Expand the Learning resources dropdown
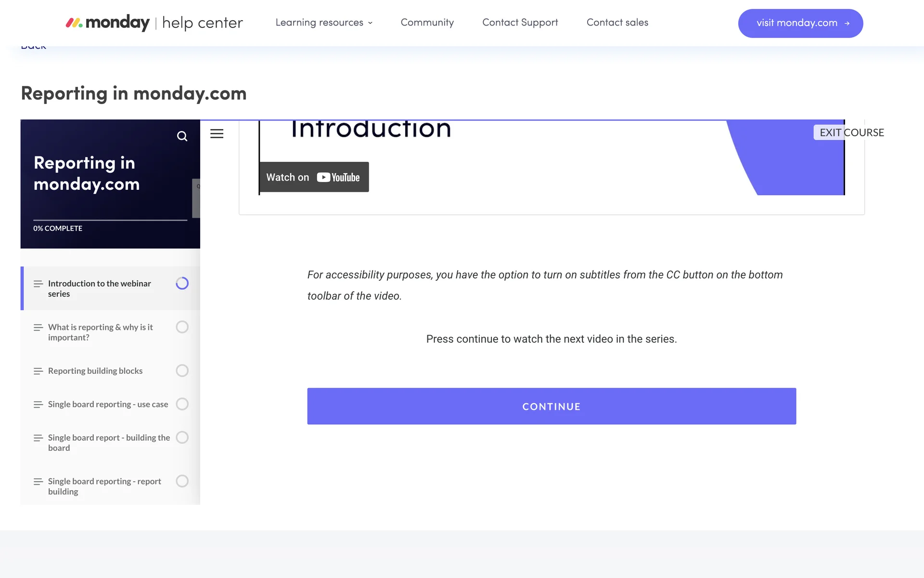 (x=323, y=23)
